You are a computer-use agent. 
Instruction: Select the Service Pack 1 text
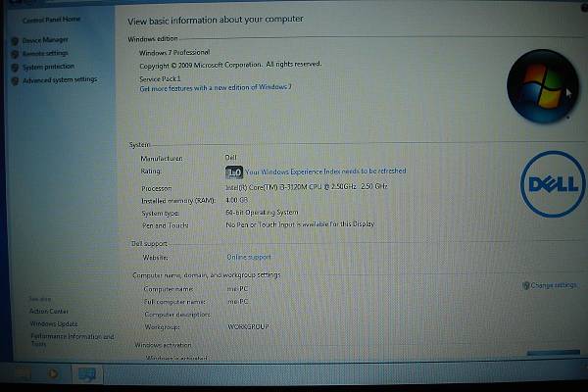(160, 78)
